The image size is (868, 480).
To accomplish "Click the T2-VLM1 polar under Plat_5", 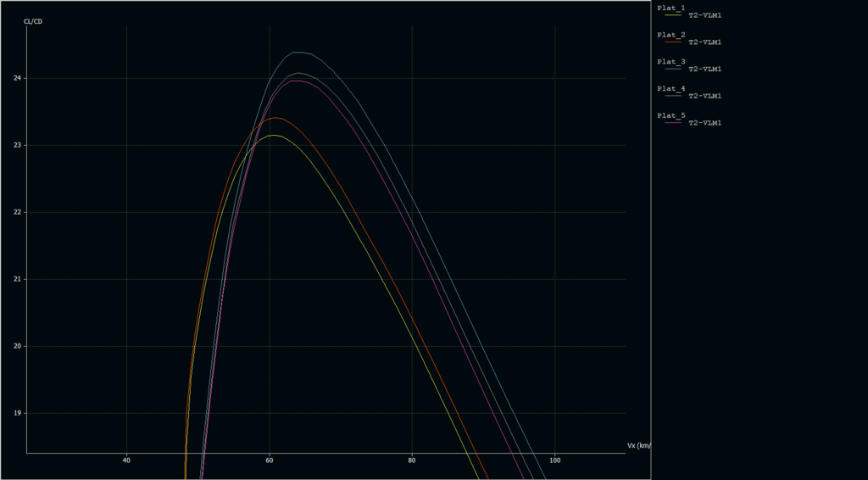I will tap(704, 123).
